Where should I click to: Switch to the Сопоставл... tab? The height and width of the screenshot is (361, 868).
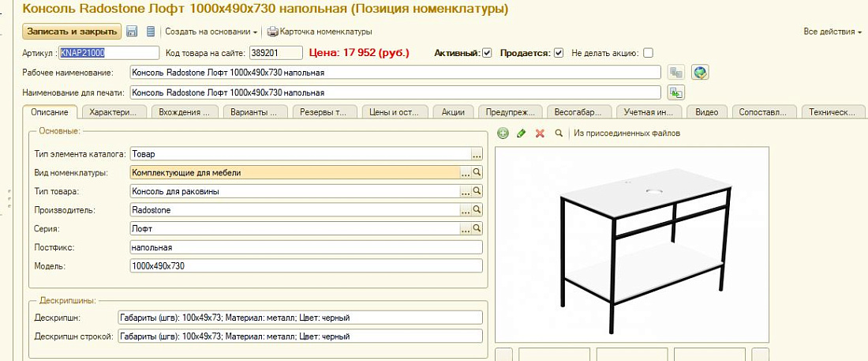tap(764, 112)
